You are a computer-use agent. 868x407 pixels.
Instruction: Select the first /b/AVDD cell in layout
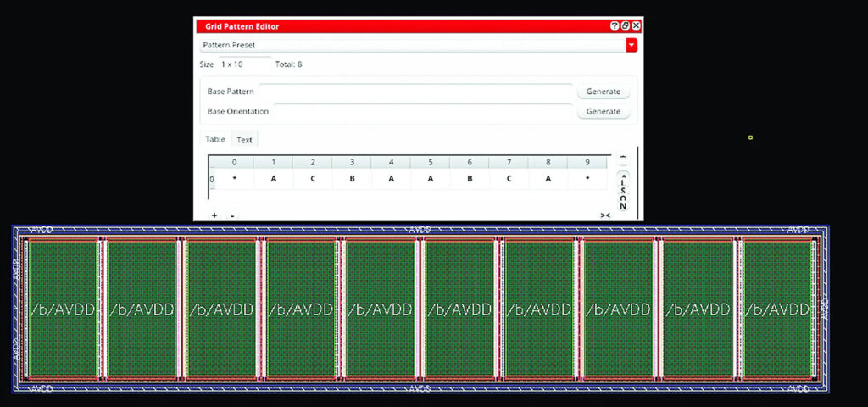(63, 309)
